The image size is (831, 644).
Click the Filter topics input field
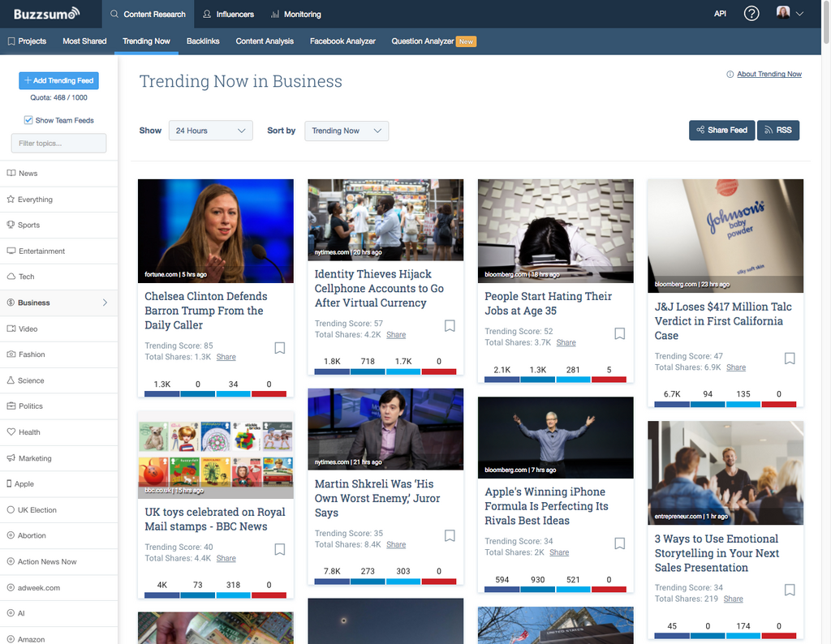point(58,144)
